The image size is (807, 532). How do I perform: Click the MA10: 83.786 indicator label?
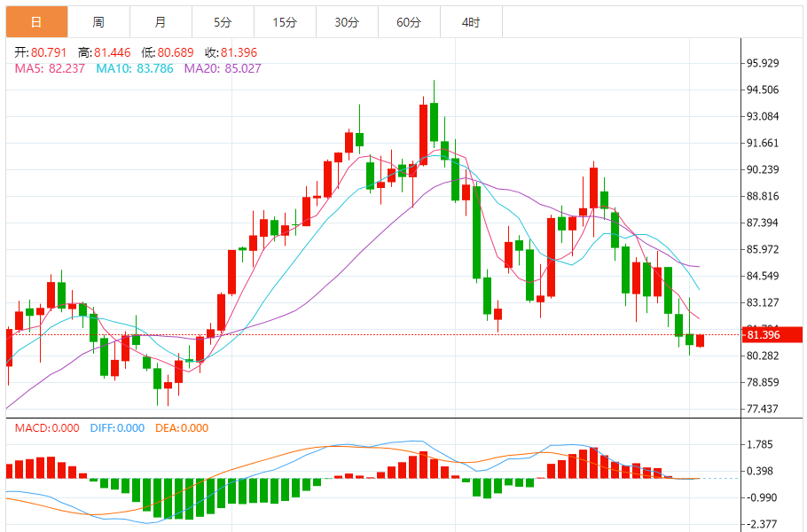(x=135, y=68)
